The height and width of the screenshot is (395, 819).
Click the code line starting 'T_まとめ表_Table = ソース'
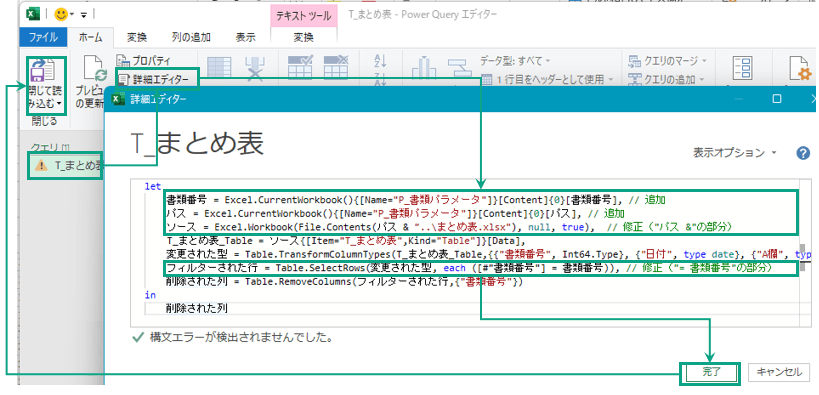tap(345, 240)
